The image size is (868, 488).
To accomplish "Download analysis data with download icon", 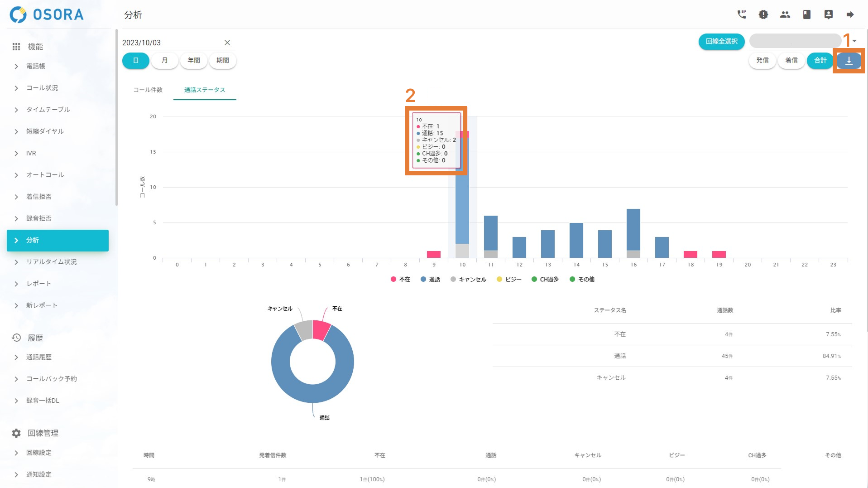I will pyautogui.click(x=849, y=60).
